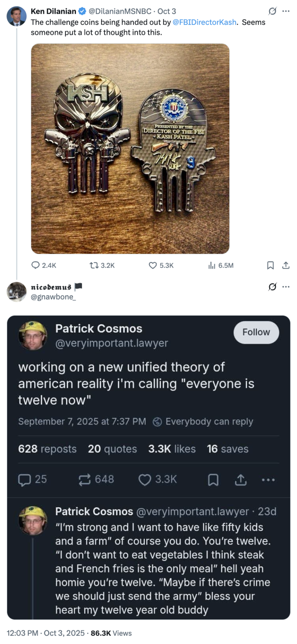Open nicodemus's profile avatar
The height and width of the screenshot is (644, 297).
point(17,291)
